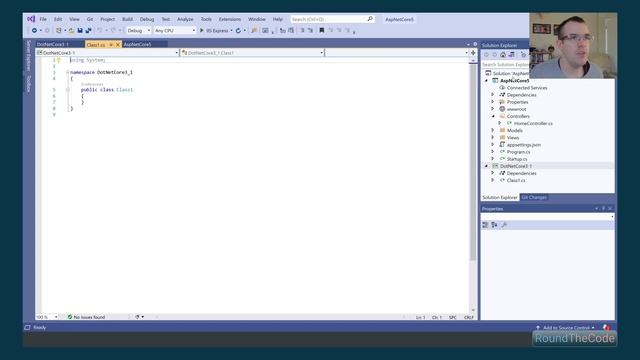This screenshot has height=360, width=640.
Task: Click the Redo arrow icon
Action: point(113,31)
